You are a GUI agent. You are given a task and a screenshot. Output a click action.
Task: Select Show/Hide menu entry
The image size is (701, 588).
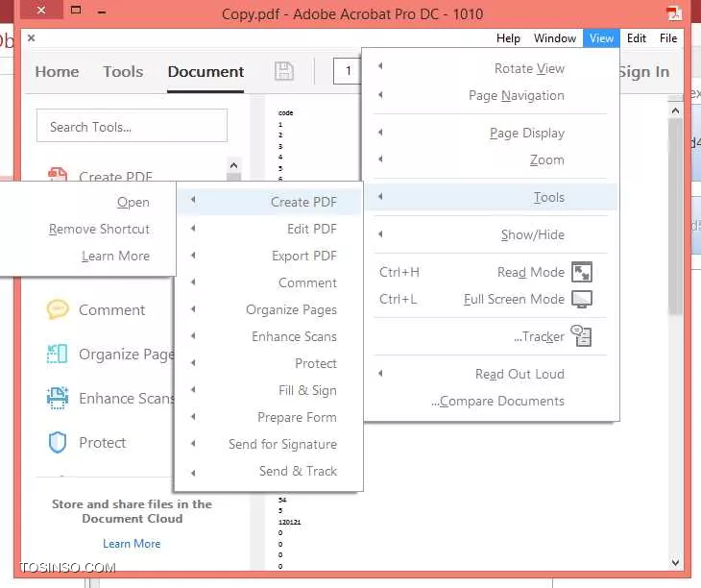pos(491,234)
